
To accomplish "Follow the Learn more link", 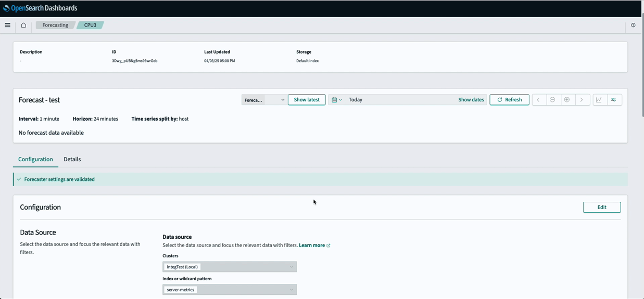I will pos(312,245).
